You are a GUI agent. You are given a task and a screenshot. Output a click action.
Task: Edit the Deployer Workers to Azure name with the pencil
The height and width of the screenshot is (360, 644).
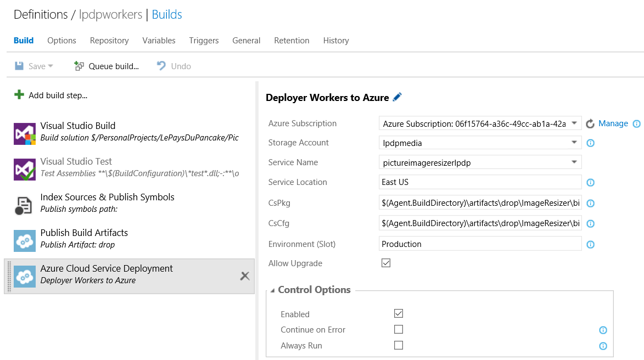pyautogui.click(x=397, y=97)
